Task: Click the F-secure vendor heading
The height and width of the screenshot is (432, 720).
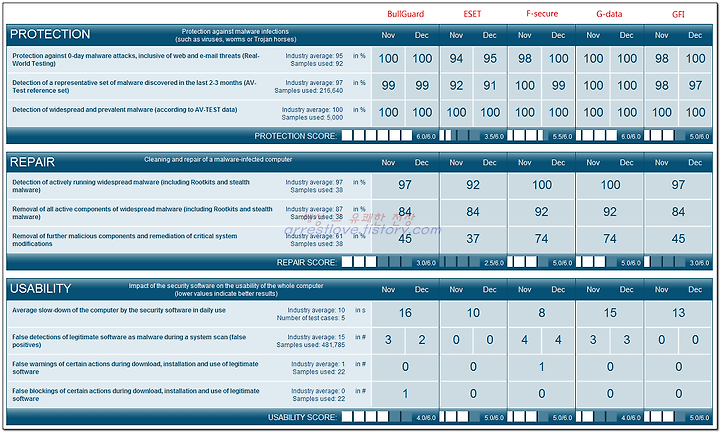Action: [542, 14]
